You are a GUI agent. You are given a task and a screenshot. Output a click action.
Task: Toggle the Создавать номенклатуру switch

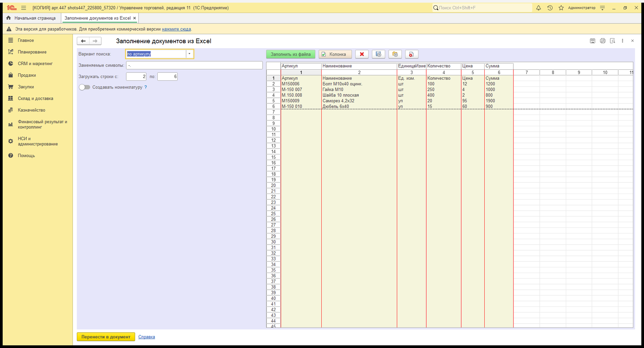(x=85, y=87)
